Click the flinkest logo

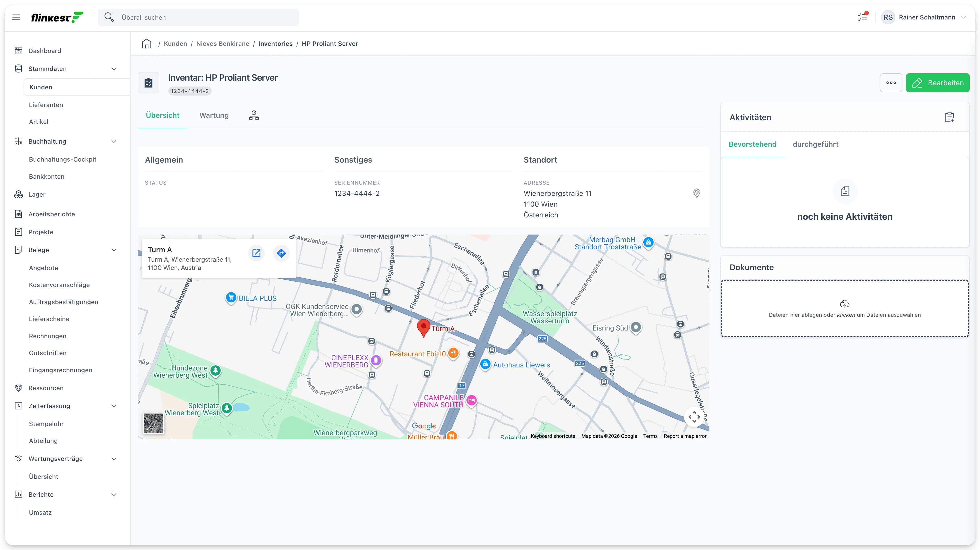tap(57, 17)
